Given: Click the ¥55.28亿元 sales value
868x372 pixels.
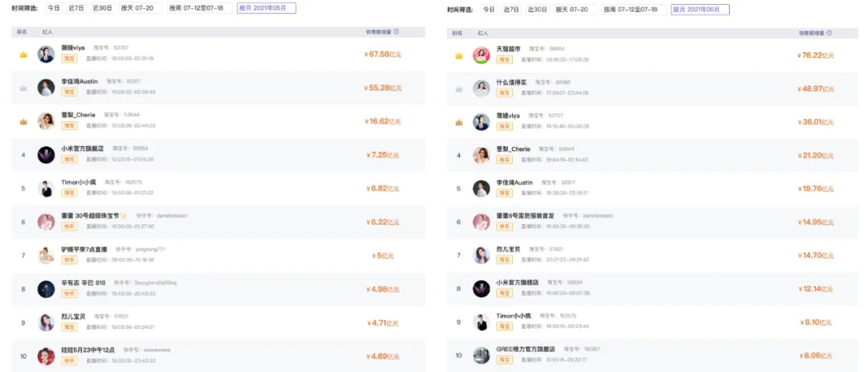Looking at the screenshot, I should pyautogui.click(x=383, y=88).
